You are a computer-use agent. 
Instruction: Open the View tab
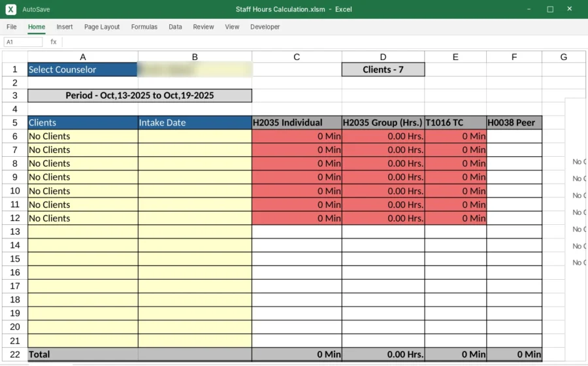tap(232, 27)
